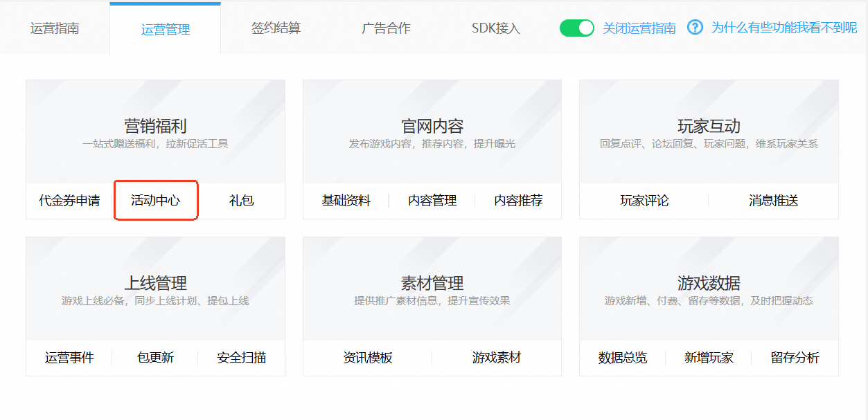Click 消息推送 under 玩家互动

pyautogui.click(x=773, y=201)
